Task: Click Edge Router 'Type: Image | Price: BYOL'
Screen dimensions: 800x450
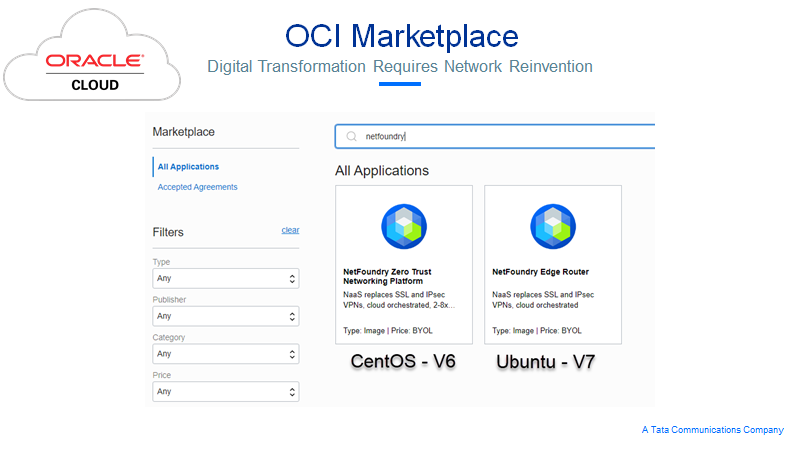Action: 537,331
